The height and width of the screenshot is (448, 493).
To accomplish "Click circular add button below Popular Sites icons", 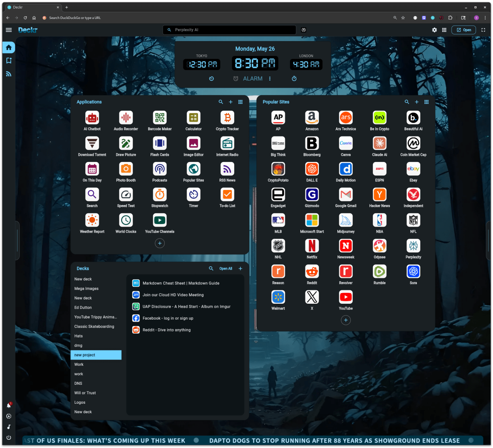I will [x=346, y=320].
